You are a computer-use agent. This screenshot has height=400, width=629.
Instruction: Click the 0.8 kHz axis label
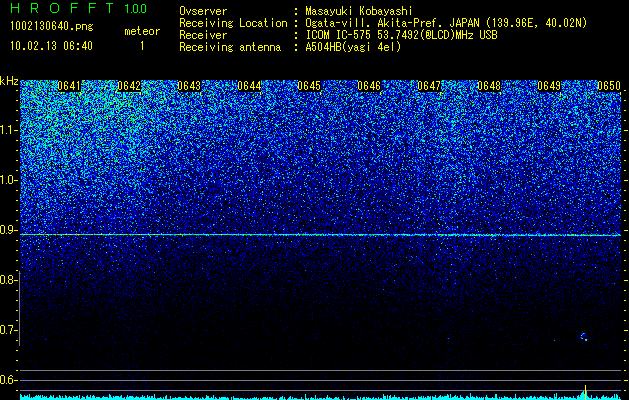[x=9, y=280]
